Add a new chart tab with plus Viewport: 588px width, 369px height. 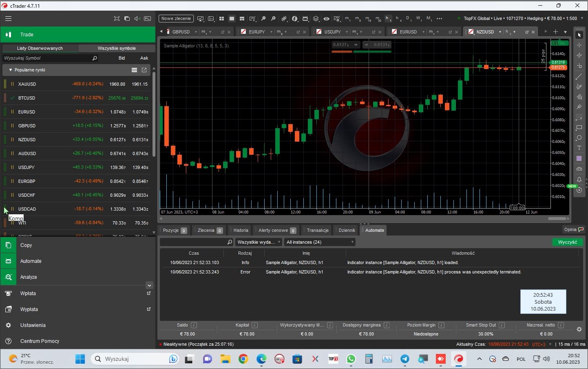[x=555, y=31]
